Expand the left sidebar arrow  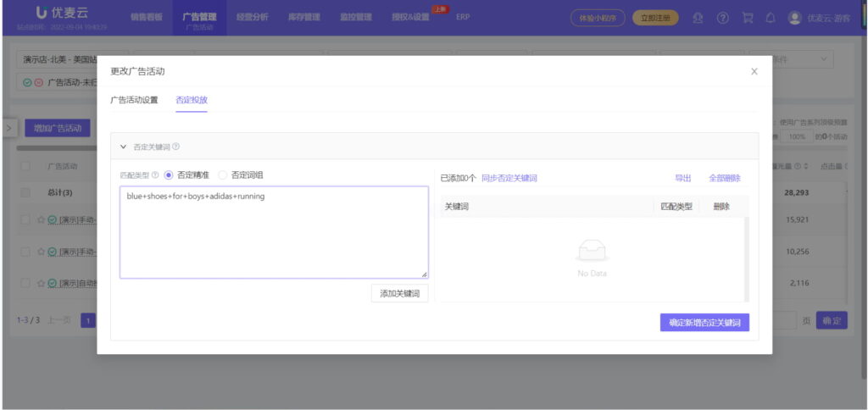click(9, 128)
